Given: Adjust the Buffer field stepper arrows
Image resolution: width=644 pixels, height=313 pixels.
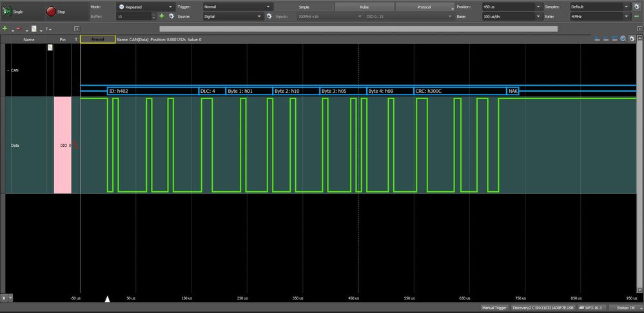Looking at the screenshot, I should pos(153,16).
